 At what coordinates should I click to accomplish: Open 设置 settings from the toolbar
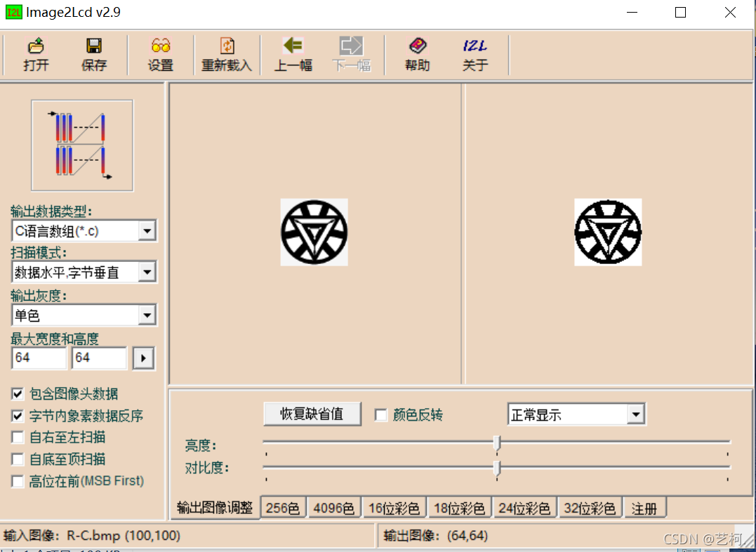(161, 55)
